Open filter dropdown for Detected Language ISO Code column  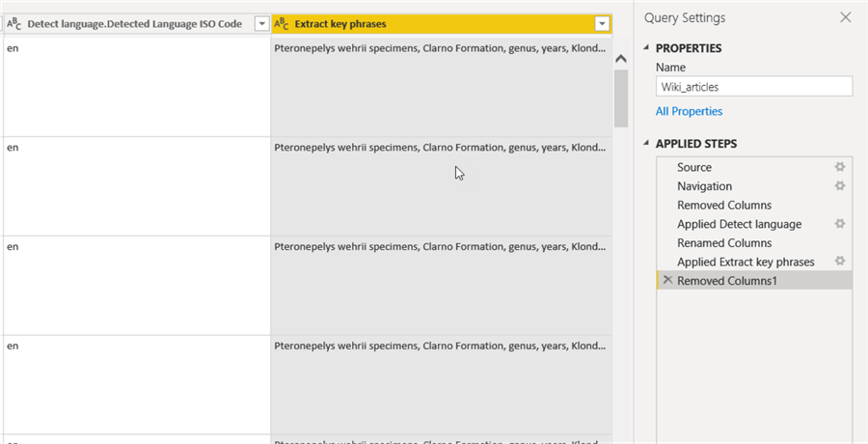click(x=261, y=24)
